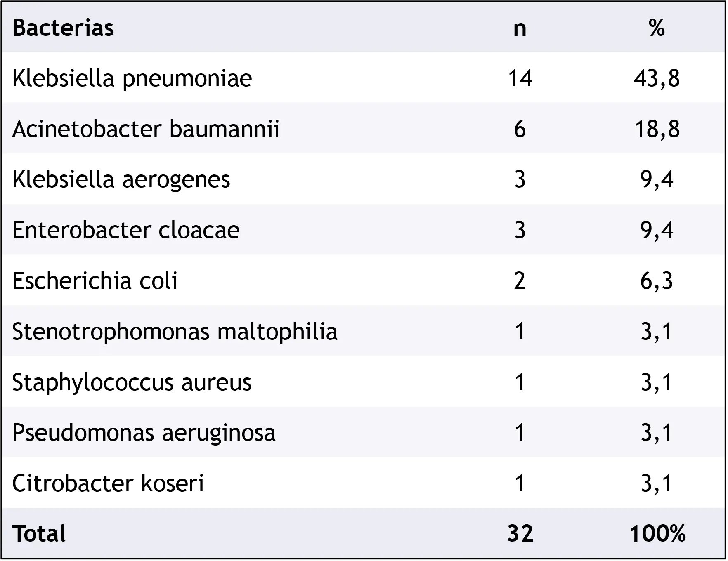Click the total count 32
Viewport: 728px width, 561px height.
pos(520,534)
